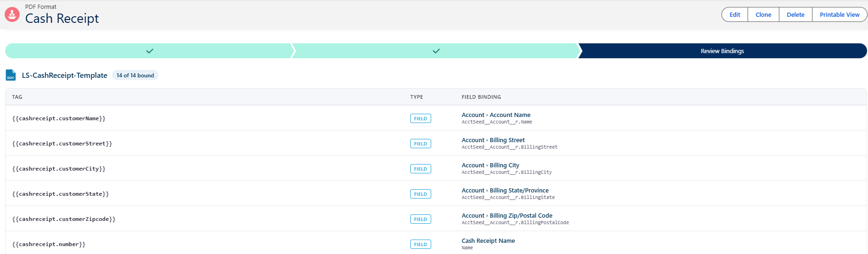Click the DOC file icon beside LS-CashReceipt-Template
The width and height of the screenshot is (868, 254).
click(x=11, y=75)
